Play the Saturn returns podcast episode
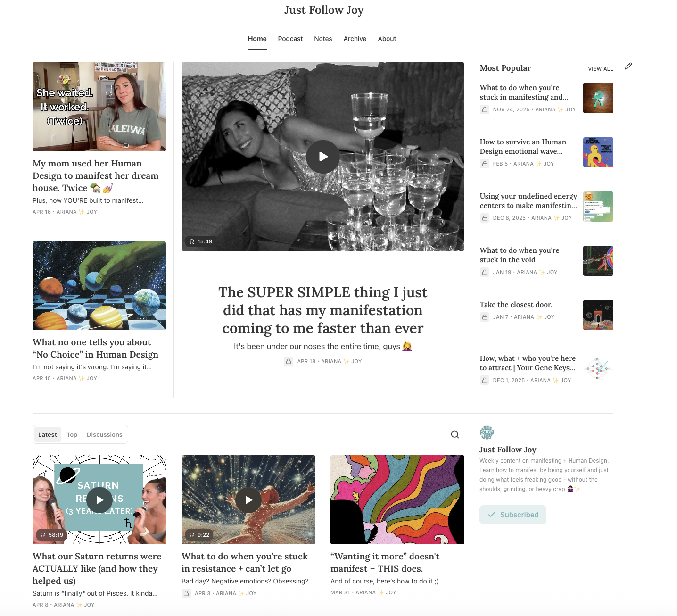677x616 pixels. click(x=99, y=500)
